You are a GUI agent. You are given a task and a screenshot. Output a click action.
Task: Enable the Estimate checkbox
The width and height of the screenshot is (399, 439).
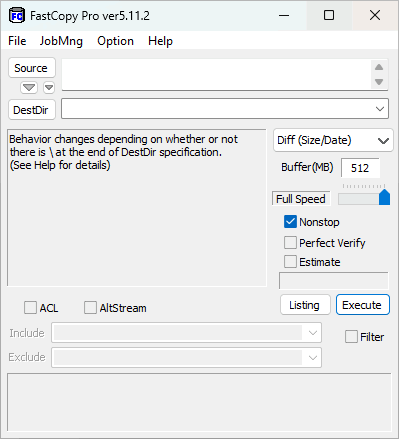(x=290, y=262)
